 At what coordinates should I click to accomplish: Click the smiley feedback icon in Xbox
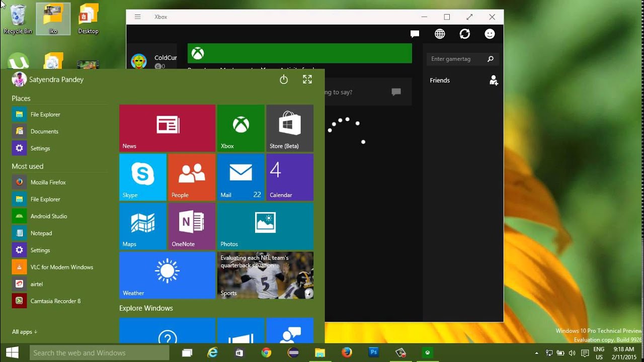click(490, 34)
